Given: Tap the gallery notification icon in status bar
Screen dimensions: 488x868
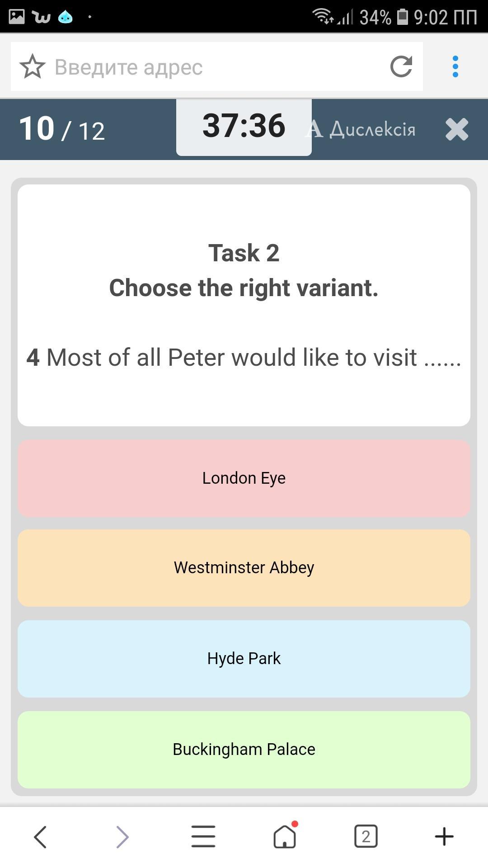Looking at the screenshot, I should pos(17,17).
